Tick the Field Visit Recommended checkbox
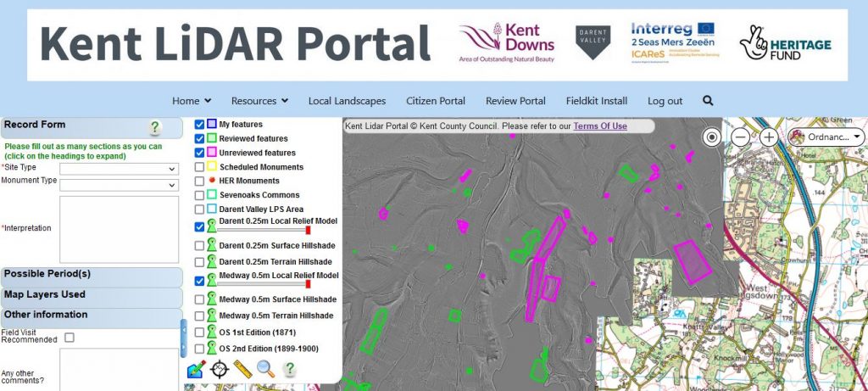Screen dimensions: 868x391 (70, 338)
